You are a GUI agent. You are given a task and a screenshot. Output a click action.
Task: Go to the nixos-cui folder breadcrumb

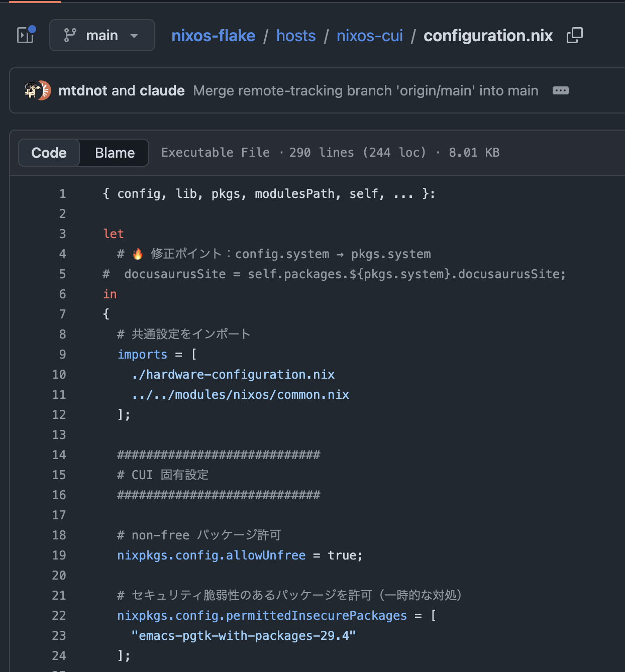370,36
